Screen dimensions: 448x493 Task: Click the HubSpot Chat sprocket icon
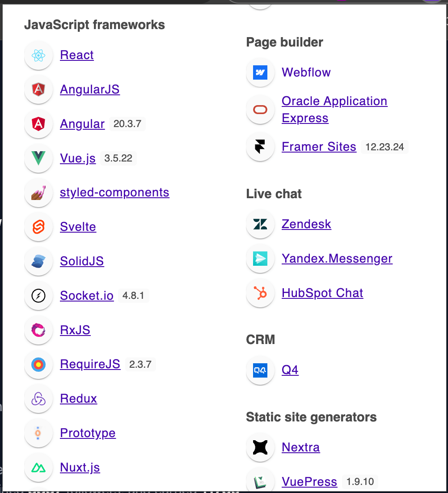tap(260, 293)
